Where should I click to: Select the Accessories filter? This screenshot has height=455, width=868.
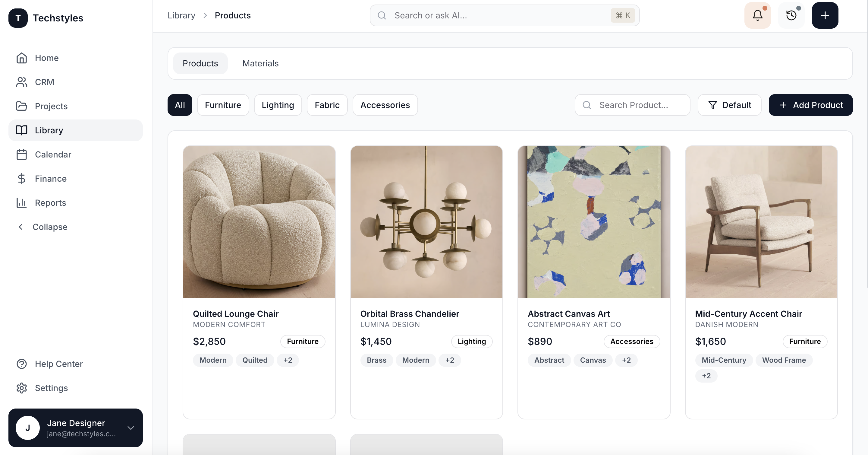[385, 105]
